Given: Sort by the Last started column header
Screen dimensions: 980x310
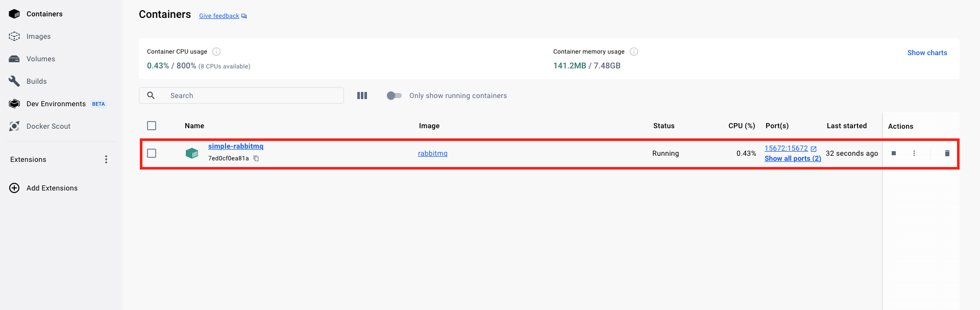Looking at the screenshot, I should coord(847,126).
